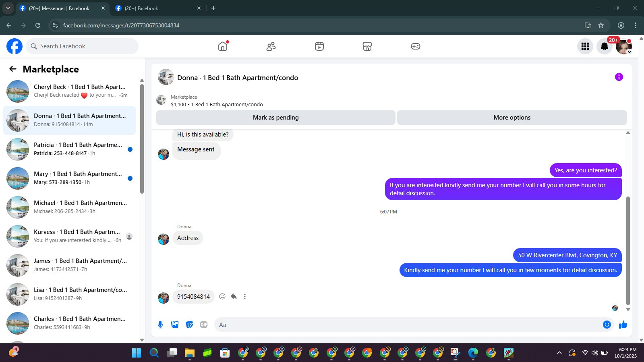Open Michael's conversation
644x362 pixels.
click(x=69, y=207)
